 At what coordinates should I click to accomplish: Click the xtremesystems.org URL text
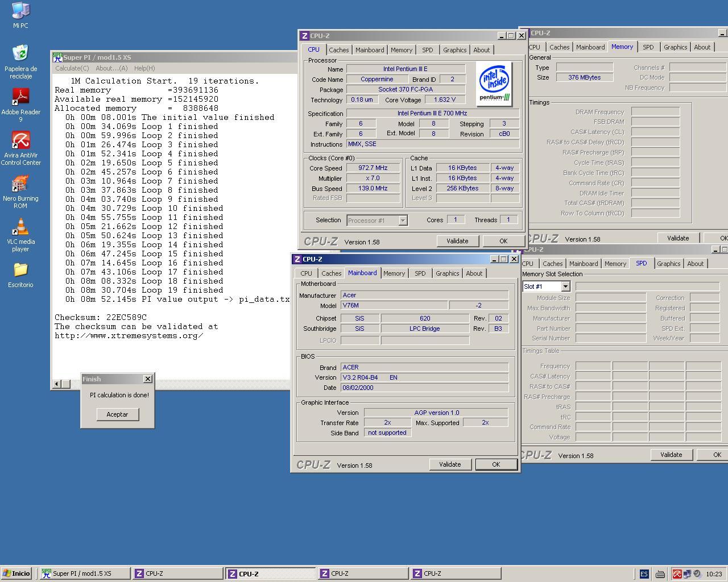[129, 335]
